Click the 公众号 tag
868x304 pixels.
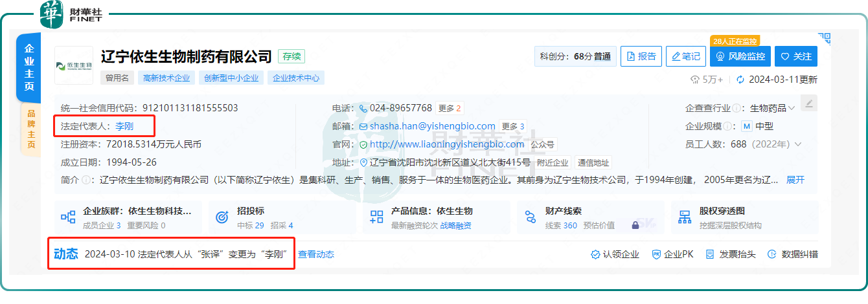pos(542,144)
